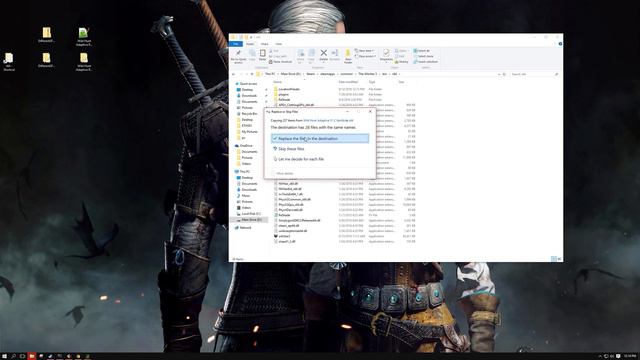Select Music under This PC
This screenshot has height=360, width=640.
pyautogui.click(x=244, y=196)
